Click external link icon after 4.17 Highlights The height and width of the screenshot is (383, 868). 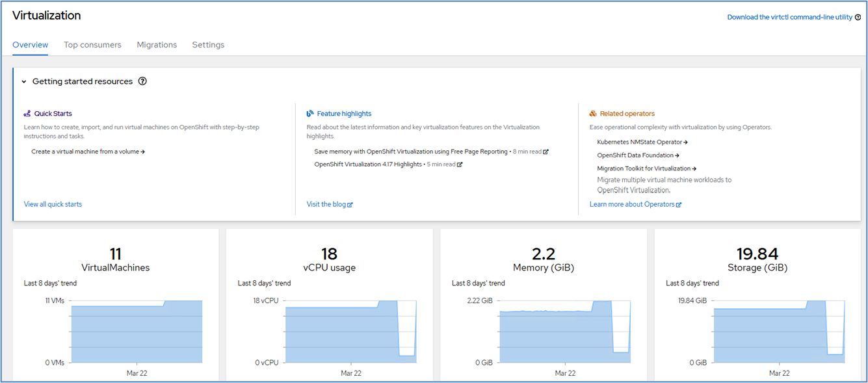(x=460, y=165)
